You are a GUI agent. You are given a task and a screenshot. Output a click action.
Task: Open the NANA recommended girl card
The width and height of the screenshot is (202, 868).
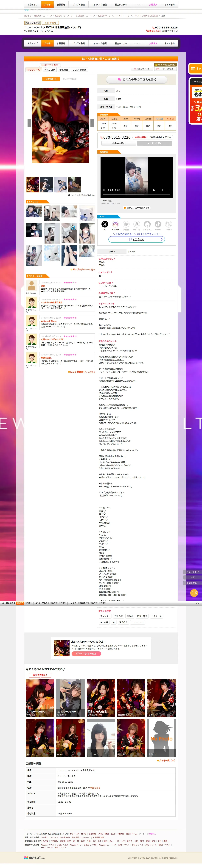70,738
